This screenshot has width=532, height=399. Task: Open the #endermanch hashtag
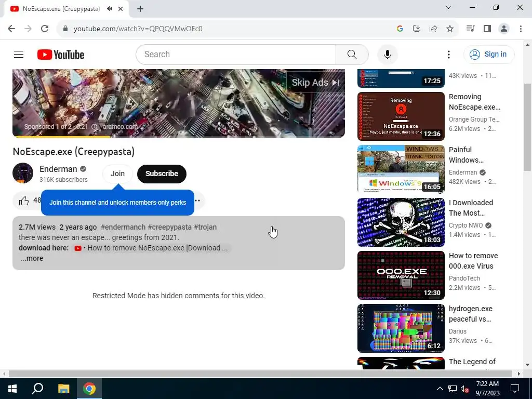click(x=123, y=227)
